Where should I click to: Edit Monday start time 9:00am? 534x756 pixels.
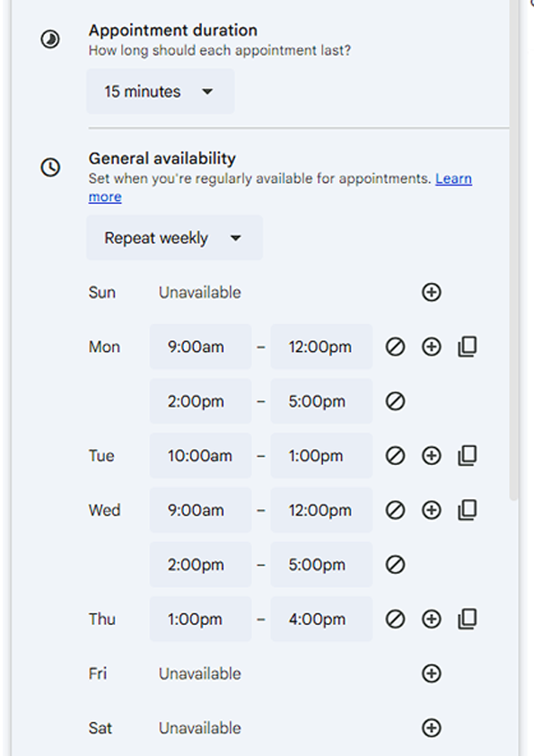200,347
